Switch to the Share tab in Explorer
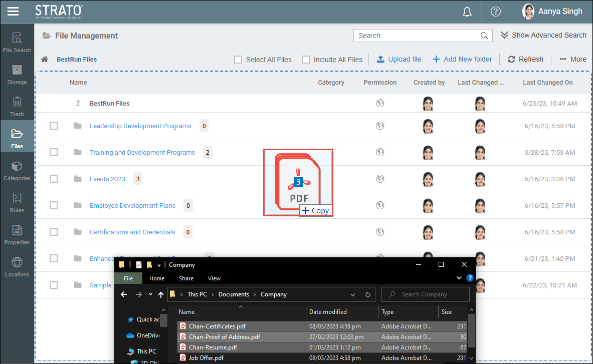593x364 pixels. [186, 278]
